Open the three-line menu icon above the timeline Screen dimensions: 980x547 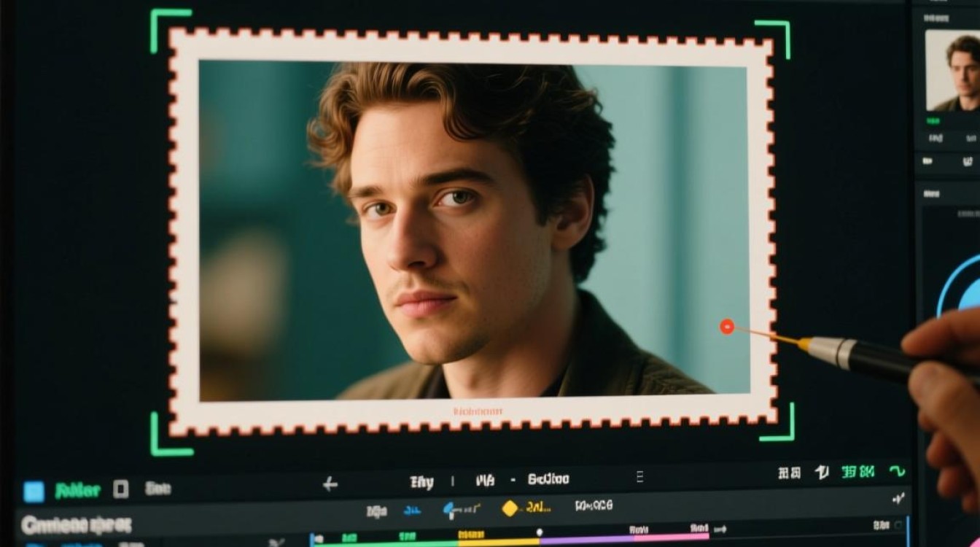639,477
